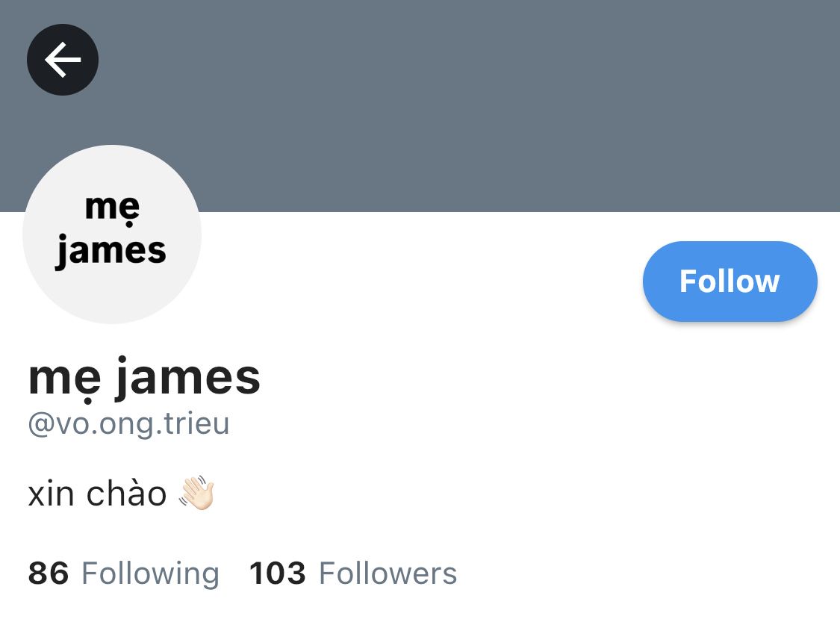Screen dimensions: 840x625
Task: Click the number 86 following count
Action: pos(49,573)
